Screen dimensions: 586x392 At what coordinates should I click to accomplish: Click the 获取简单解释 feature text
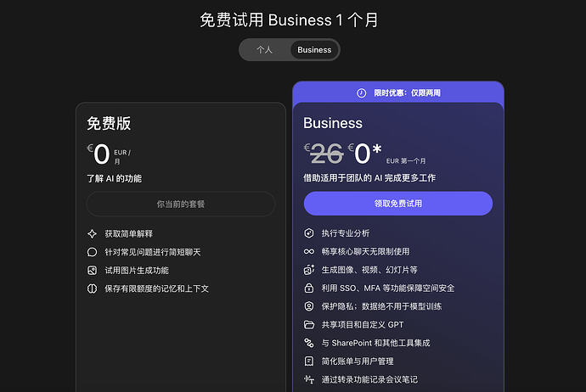point(128,233)
